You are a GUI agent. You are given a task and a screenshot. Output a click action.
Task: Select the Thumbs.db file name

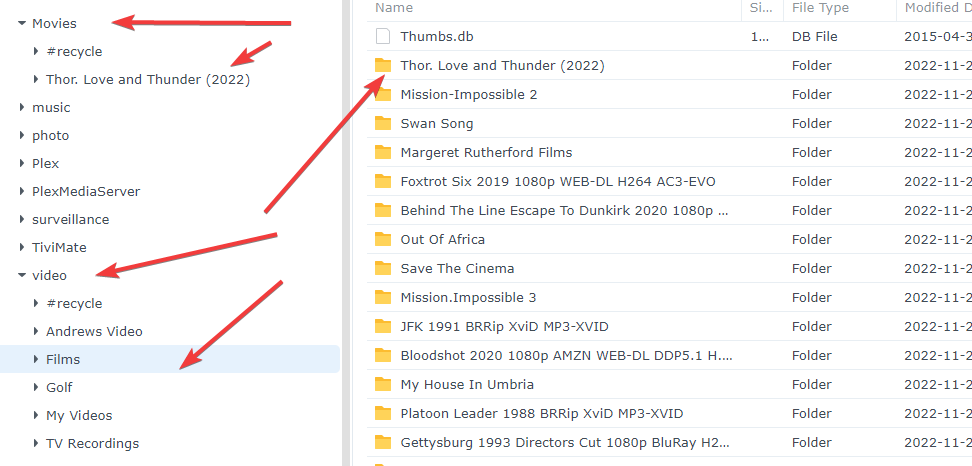click(x=436, y=37)
